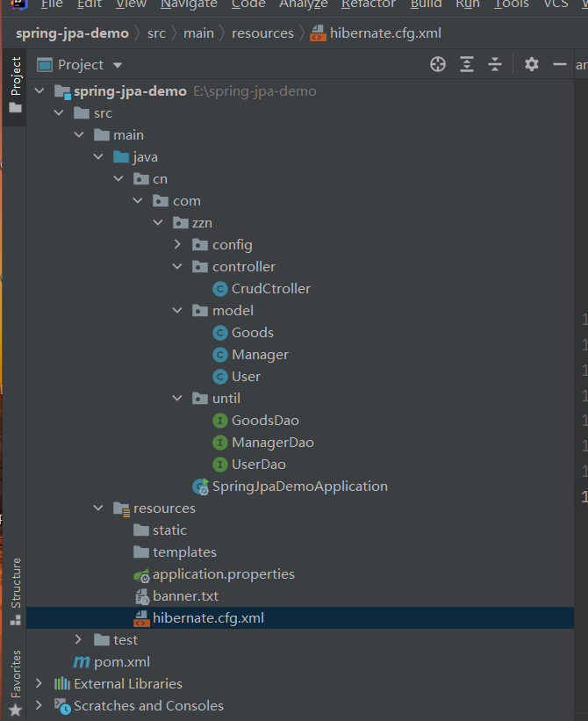
Task: Click resources in the breadcrumb
Action: coord(262,33)
